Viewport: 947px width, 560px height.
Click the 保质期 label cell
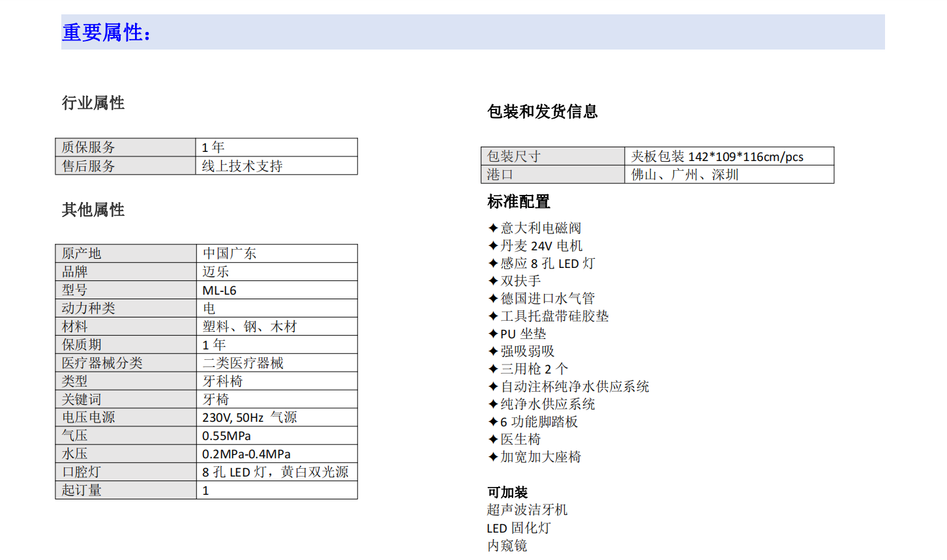coord(126,345)
